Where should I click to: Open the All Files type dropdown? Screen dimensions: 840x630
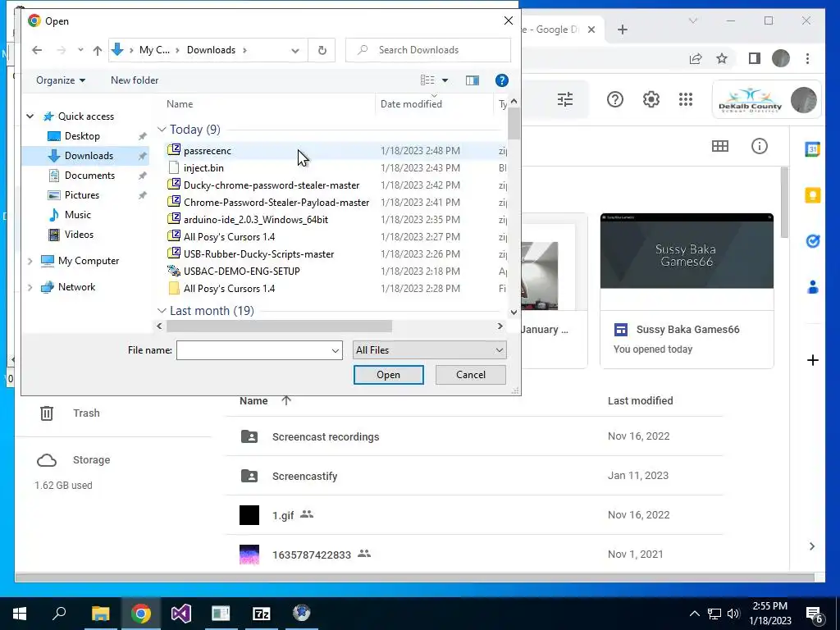coord(429,349)
